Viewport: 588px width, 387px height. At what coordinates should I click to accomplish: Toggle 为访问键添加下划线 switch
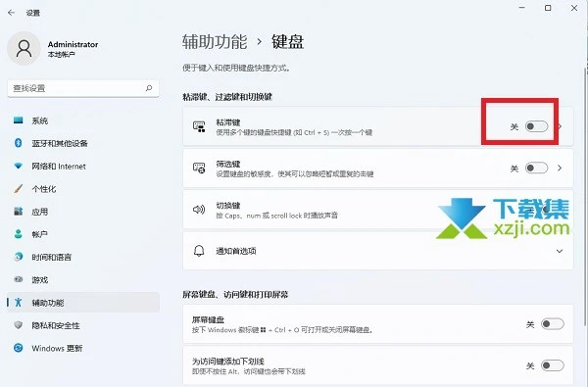[x=553, y=365]
